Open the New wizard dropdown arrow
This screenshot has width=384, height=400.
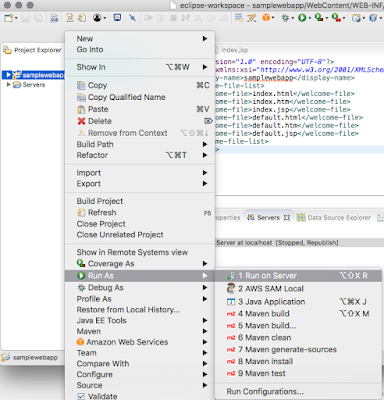coord(16,18)
